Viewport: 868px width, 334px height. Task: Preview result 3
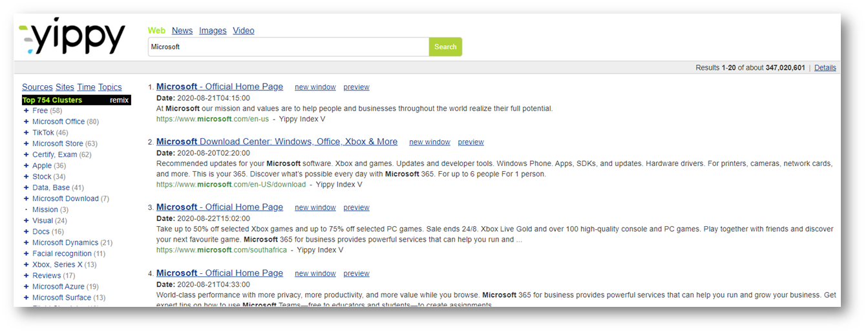coord(356,207)
